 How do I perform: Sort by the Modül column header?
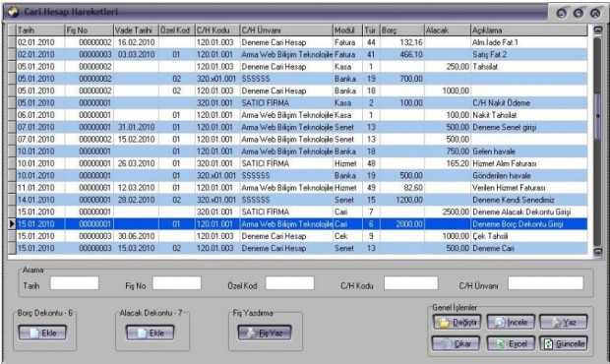347,30
